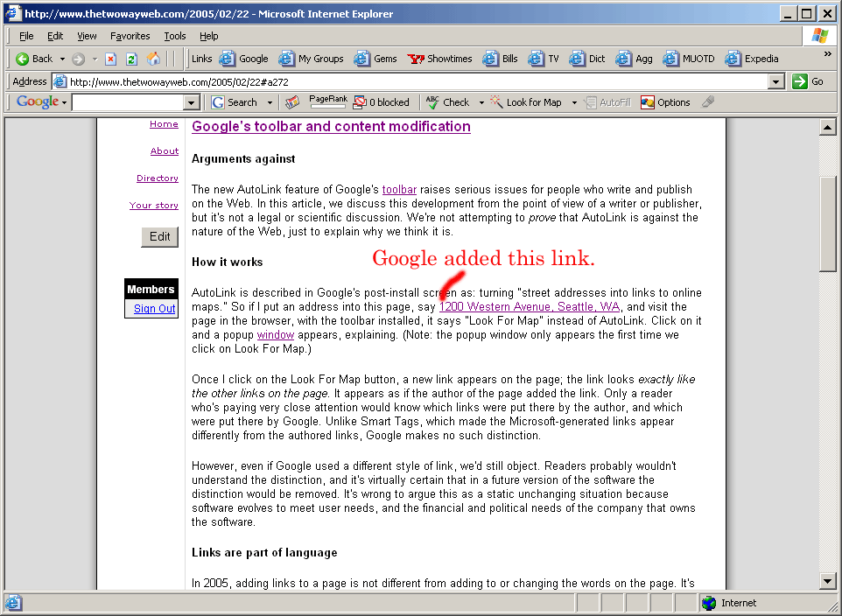Screen dimensions: 842x616
Task: Click the Sign Out link
Action: (154, 309)
